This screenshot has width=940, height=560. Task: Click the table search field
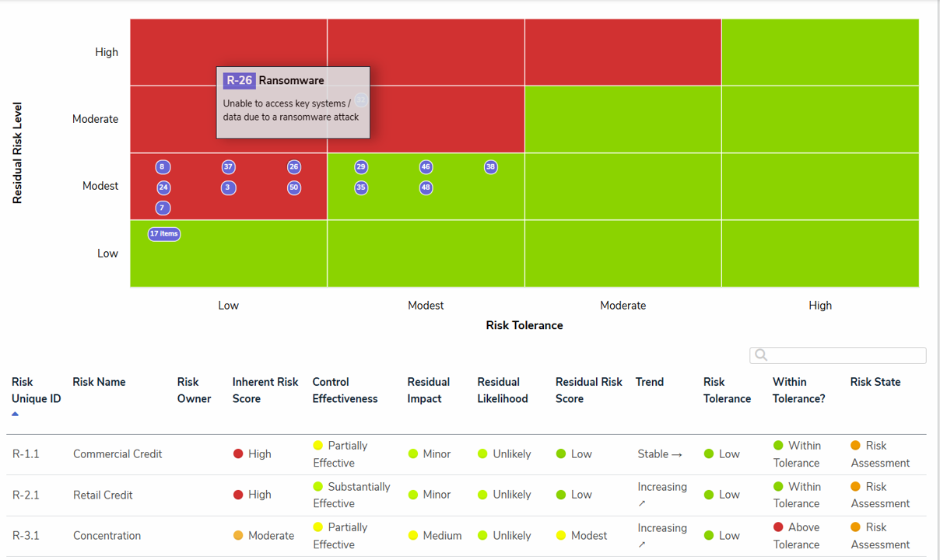[845, 355]
